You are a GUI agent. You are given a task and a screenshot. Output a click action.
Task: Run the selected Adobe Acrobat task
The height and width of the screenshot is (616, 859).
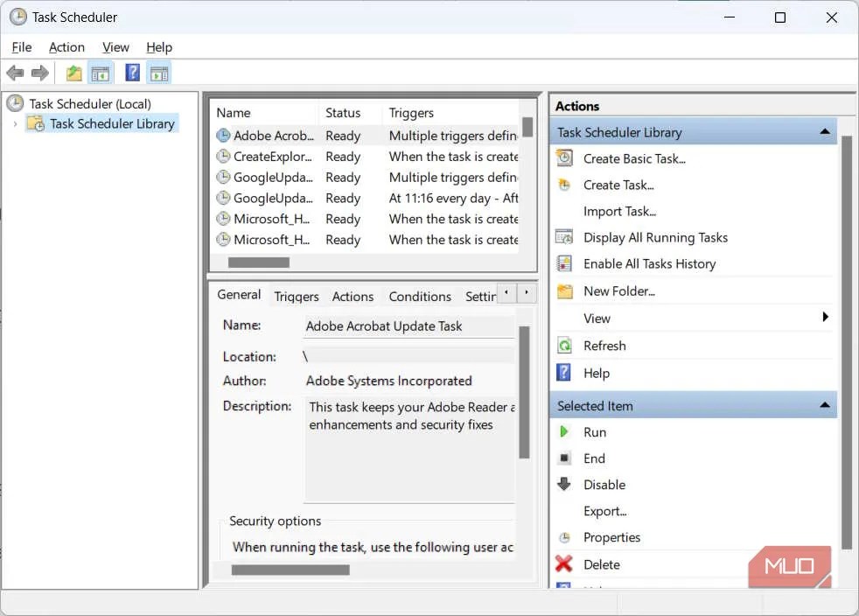coord(594,431)
